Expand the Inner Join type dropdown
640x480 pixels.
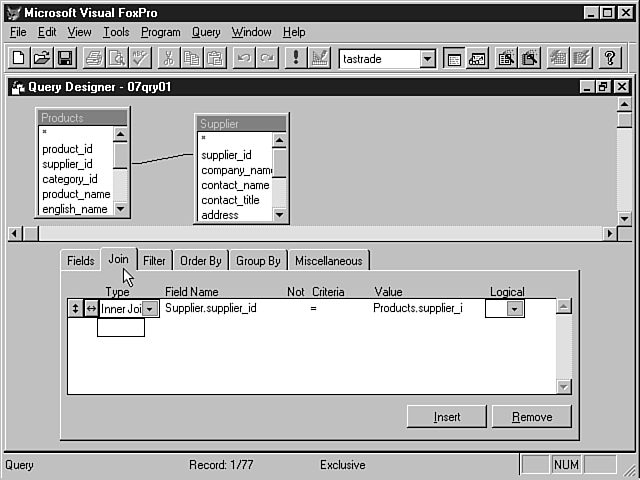pos(150,309)
